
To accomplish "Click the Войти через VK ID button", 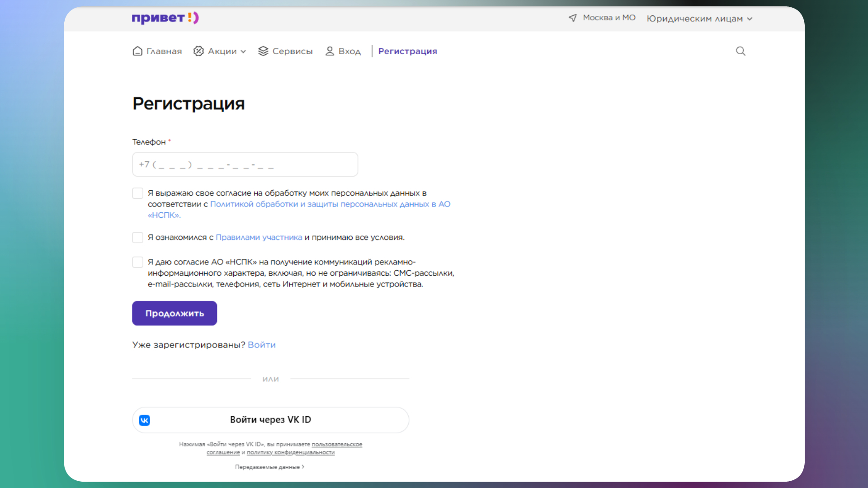I will point(270,420).
